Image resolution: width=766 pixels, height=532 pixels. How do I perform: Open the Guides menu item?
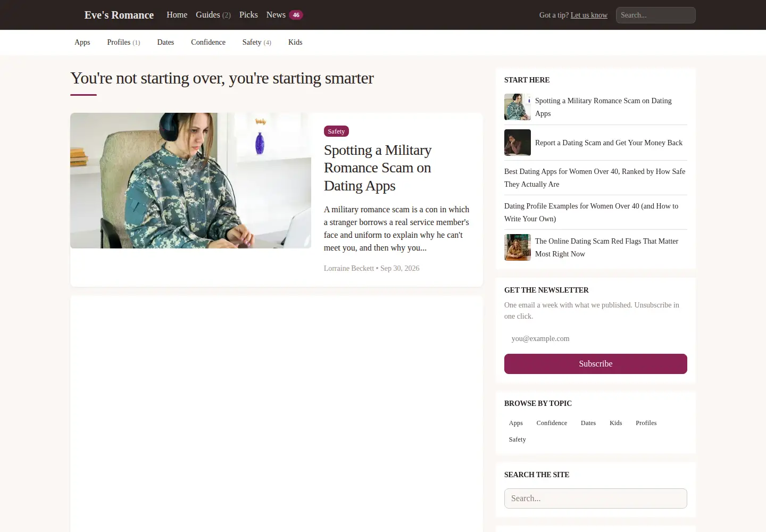click(213, 15)
